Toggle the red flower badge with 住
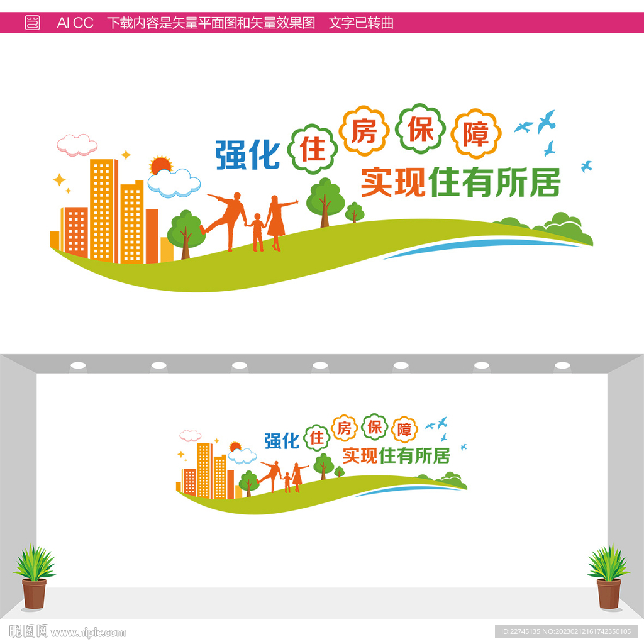Image resolution: width=644 pixels, height=644 pixels. point(314,145)
